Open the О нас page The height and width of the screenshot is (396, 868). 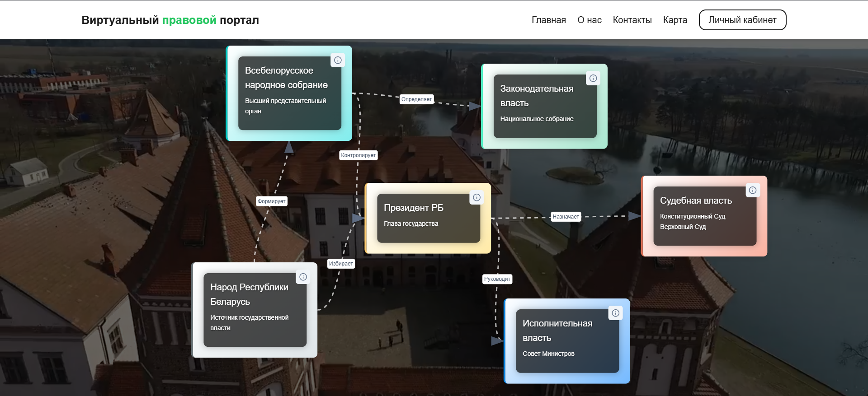(x=589, y=20)
